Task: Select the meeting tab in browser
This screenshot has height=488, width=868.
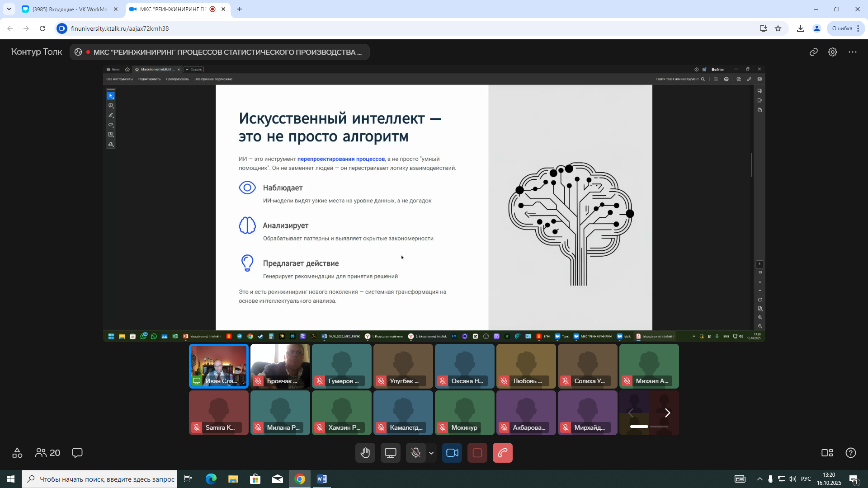Action: (x=172, y=9)
